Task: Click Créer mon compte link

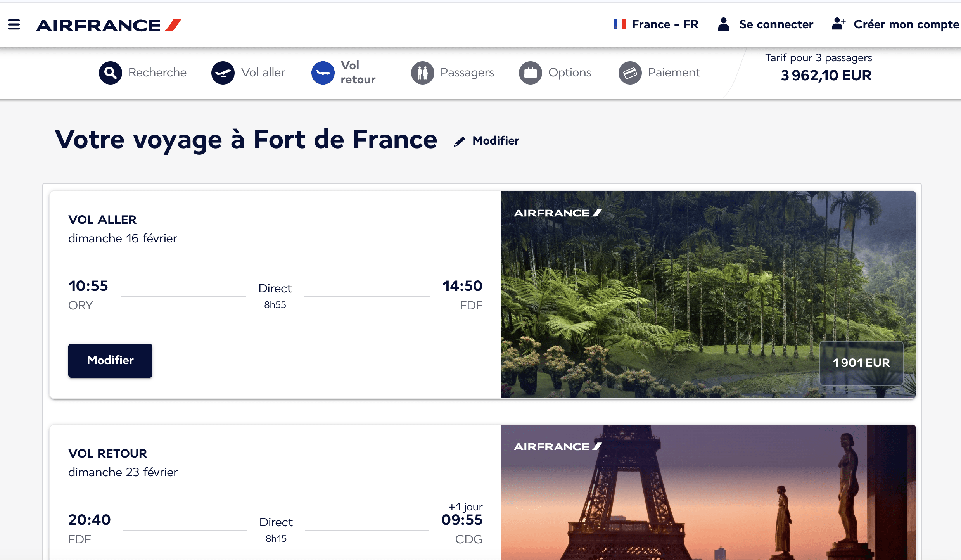Action: pyautogui.click(x=906, y=24)
